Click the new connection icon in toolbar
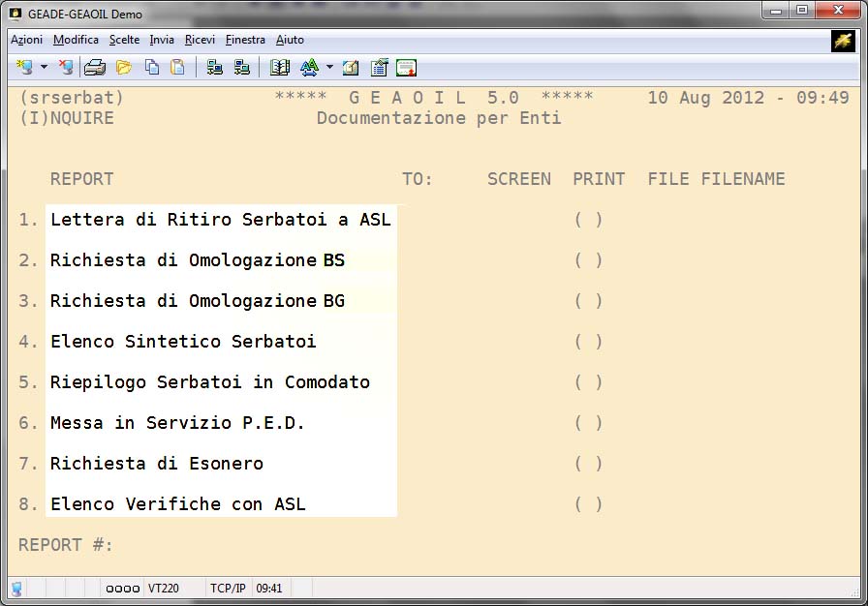This screenshot has height=606, width=868. [x=25, y=67]
